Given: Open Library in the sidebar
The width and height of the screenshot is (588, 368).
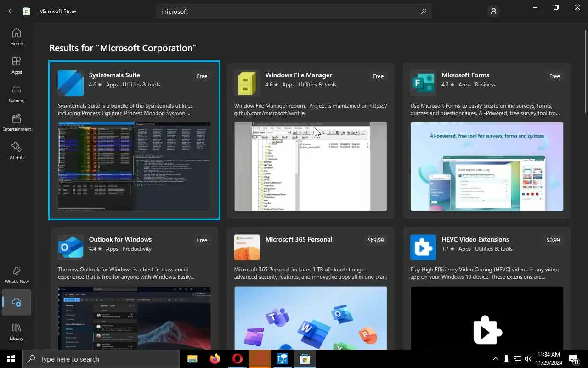Looking at the screenshot, I should tap(17, 332).
